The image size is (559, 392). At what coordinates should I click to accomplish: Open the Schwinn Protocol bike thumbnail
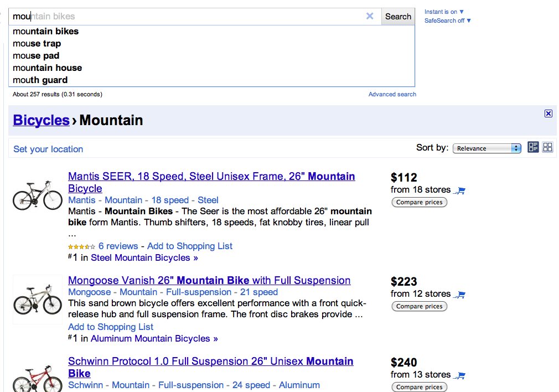[x=38, y=378]
